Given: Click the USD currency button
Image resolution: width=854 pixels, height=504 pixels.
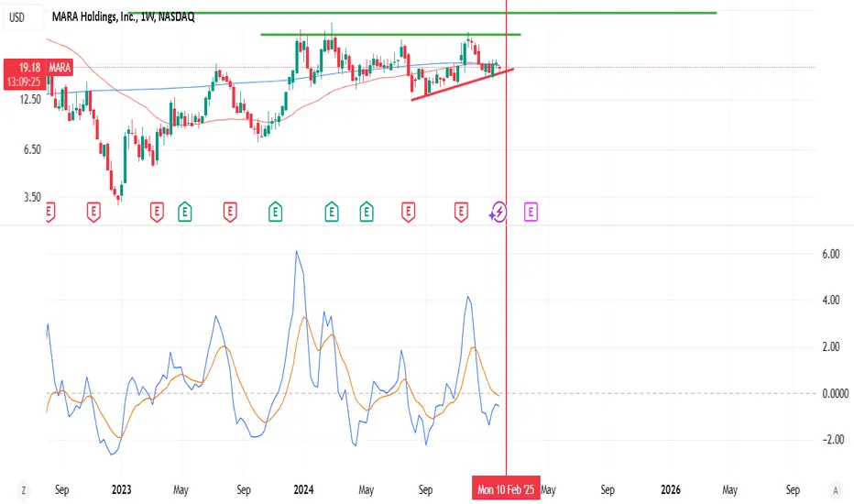Looking at the screenshot, I should click(22, 17).
